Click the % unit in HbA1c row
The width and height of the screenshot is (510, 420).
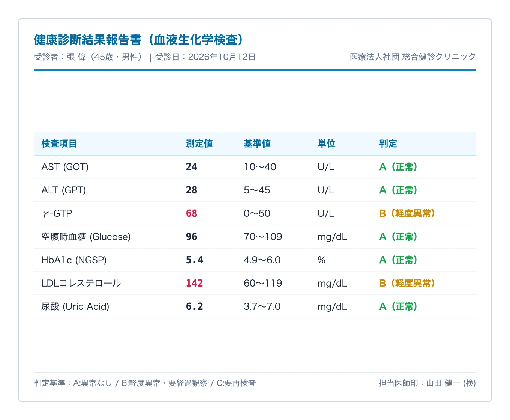(321, 260)
